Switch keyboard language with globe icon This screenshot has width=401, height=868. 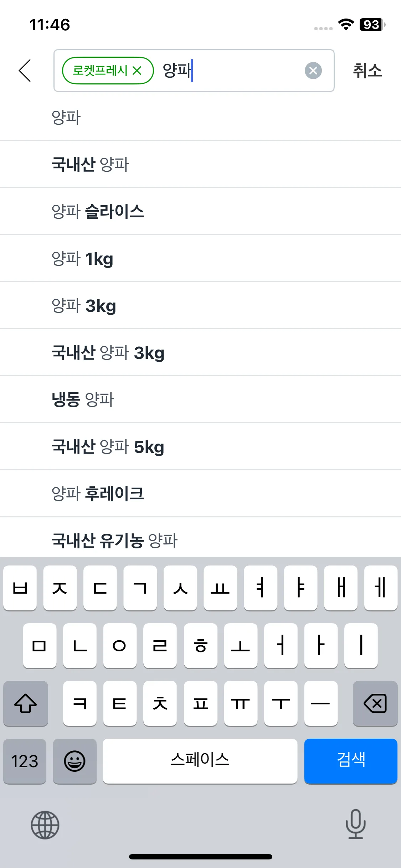[45, 825]
